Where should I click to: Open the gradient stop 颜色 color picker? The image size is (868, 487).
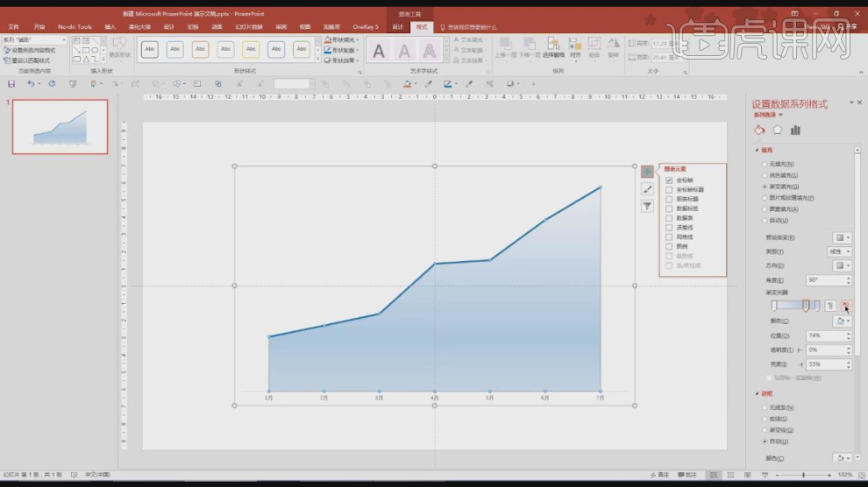[x=842, y=321]
